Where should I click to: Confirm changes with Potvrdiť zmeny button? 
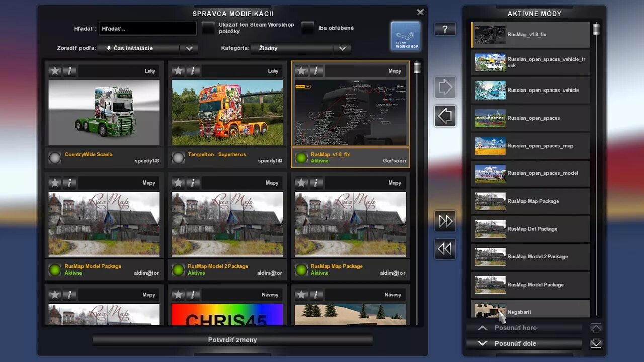pyautogui.click(x=232, y=340)
